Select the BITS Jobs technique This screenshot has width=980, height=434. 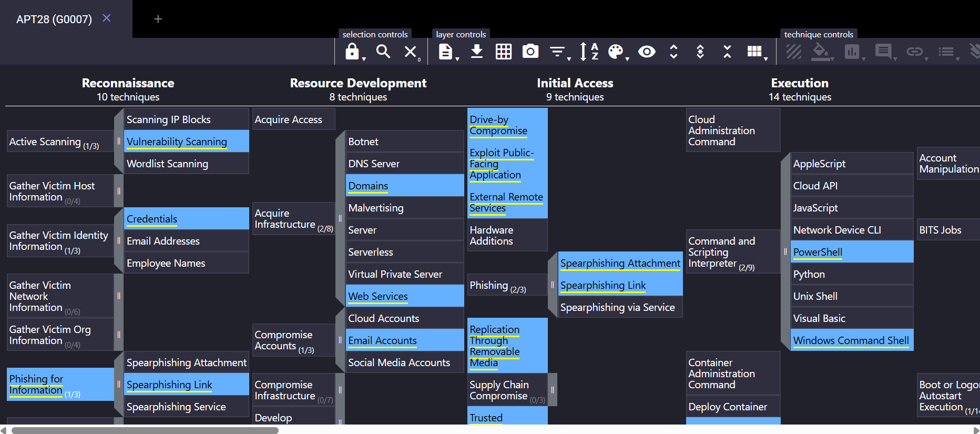pos(948,230)
